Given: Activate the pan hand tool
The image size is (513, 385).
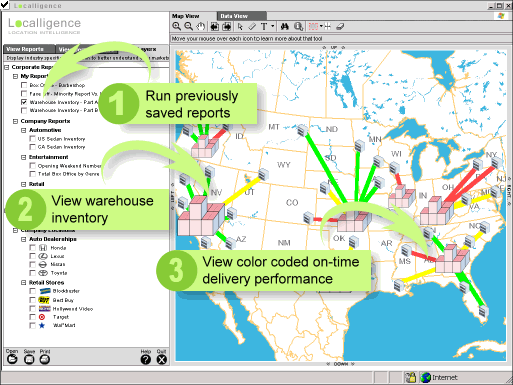Looking at the screenshot, I should click(x=200, y=26).
